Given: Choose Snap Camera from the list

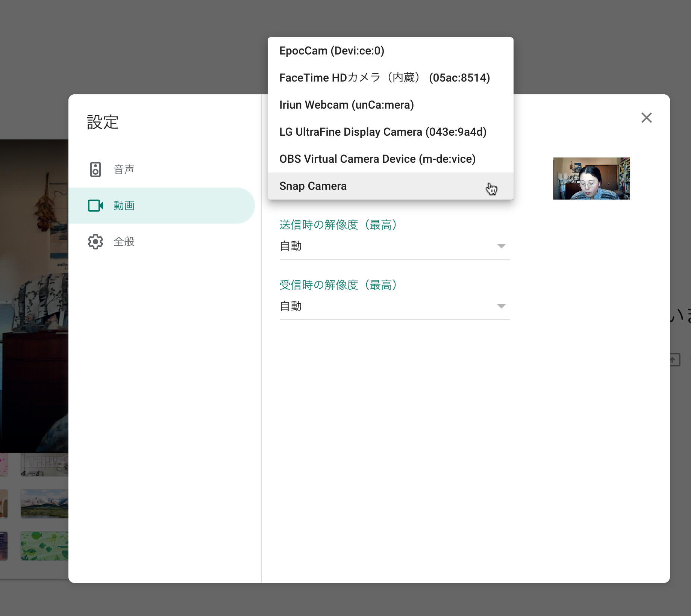Looking at the screenshot, I should [x=390, y=186].
